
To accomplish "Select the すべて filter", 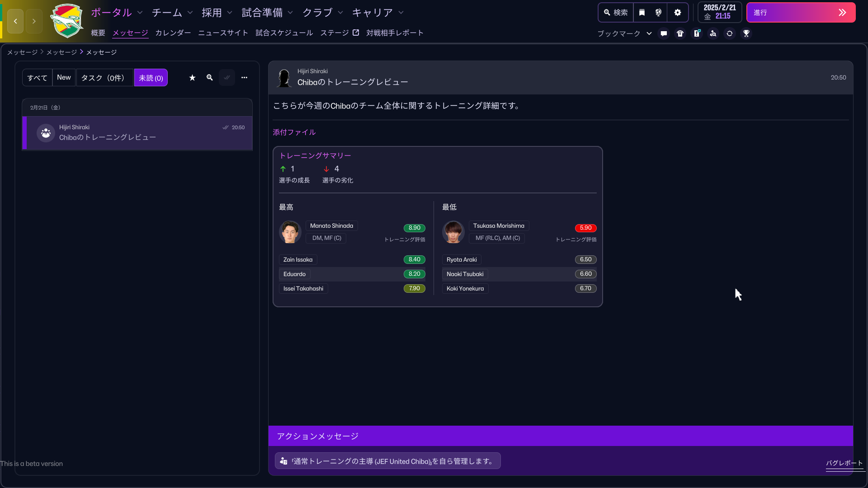I will pos(37,78).
